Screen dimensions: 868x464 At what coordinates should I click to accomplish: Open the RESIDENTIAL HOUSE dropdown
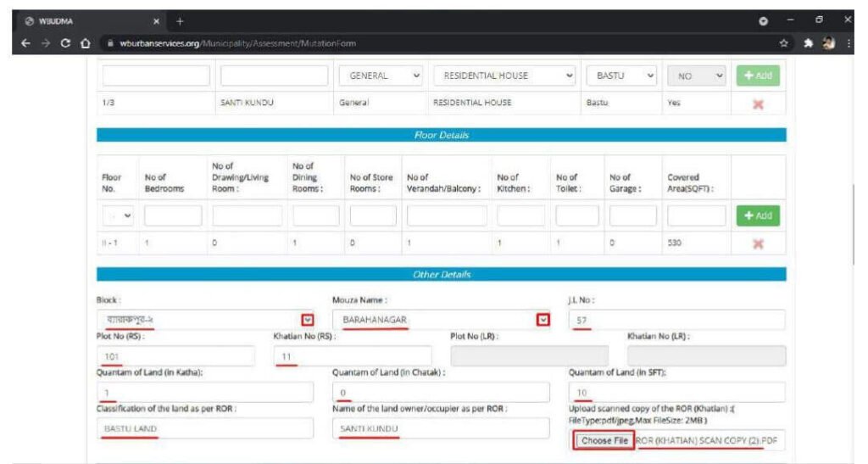505,75
